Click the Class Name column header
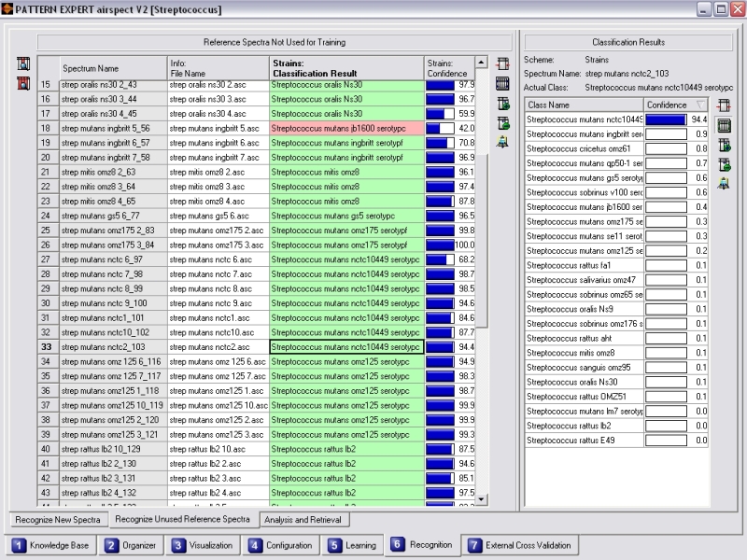747x560 pixels. tap(584, 105)
